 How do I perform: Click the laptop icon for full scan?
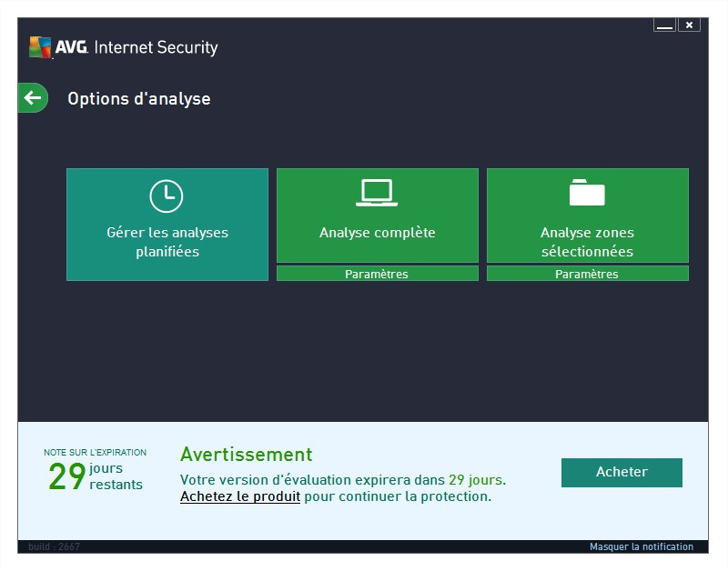click(x=377, y=193)
